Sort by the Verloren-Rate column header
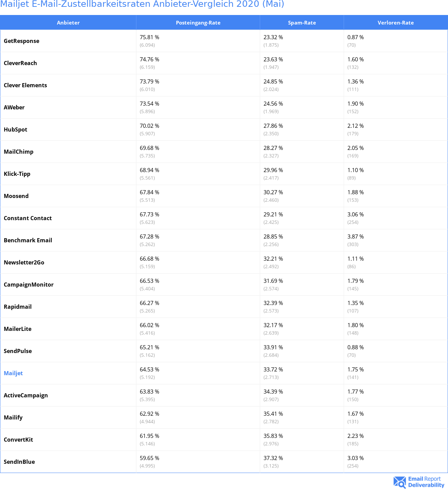The height and width of the screenshot is (489, 448). pyautogui.click(x=395, y=23)
